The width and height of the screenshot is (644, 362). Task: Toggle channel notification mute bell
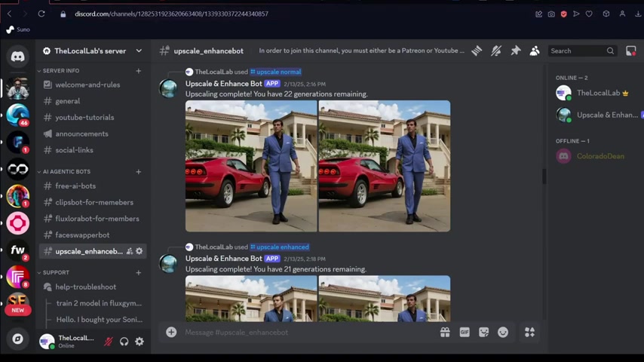495,51
